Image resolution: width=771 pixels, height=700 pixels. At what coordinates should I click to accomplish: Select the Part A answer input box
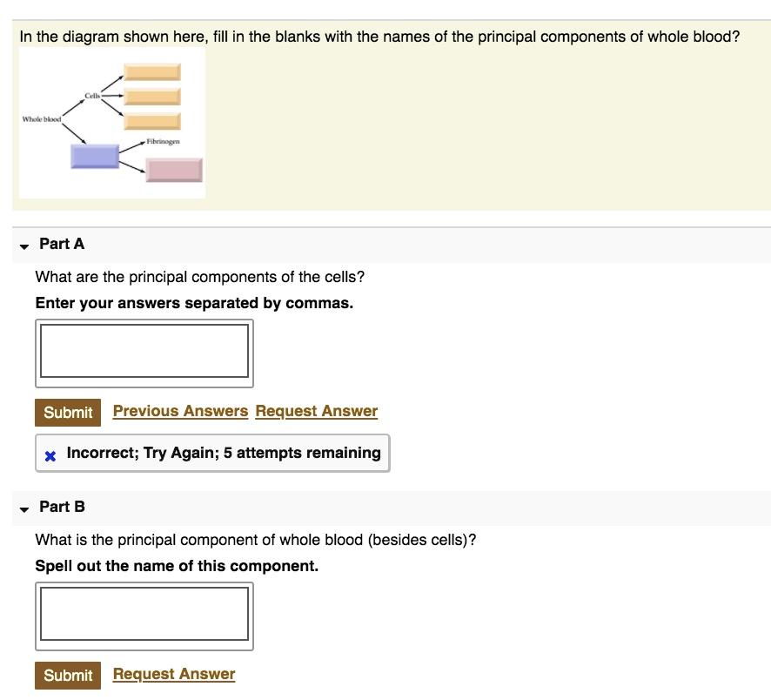[x=144, y=352]
